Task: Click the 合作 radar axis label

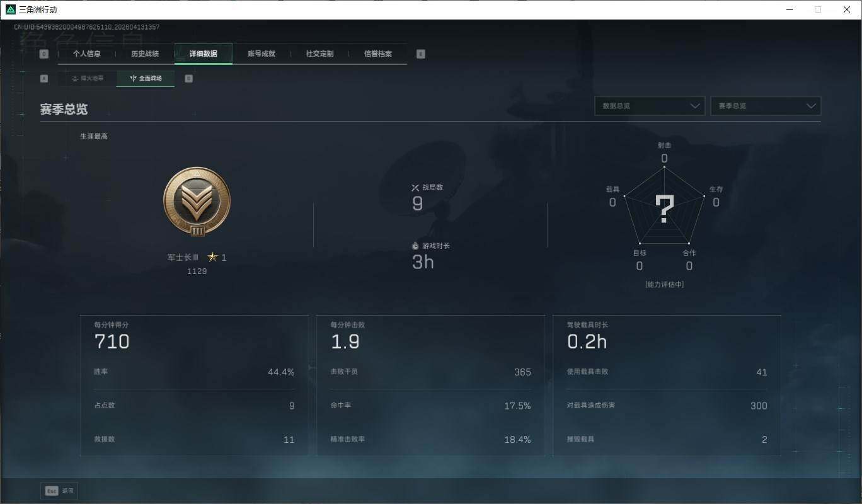Action: click(689, 253)
